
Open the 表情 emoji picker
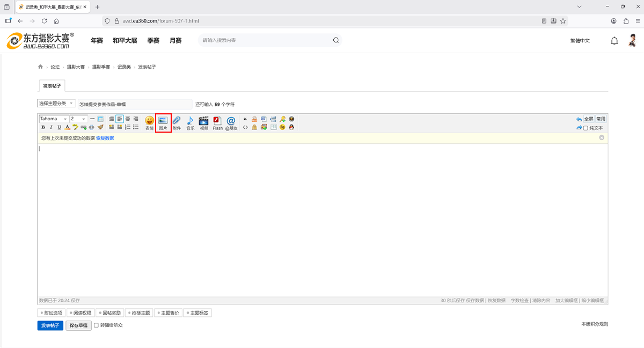[x=149, y=123]
